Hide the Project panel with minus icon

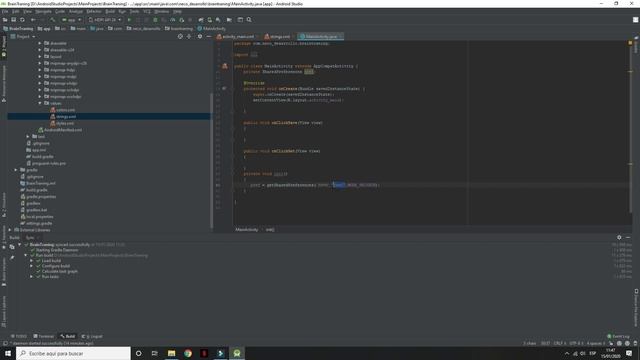click(209, 36)
